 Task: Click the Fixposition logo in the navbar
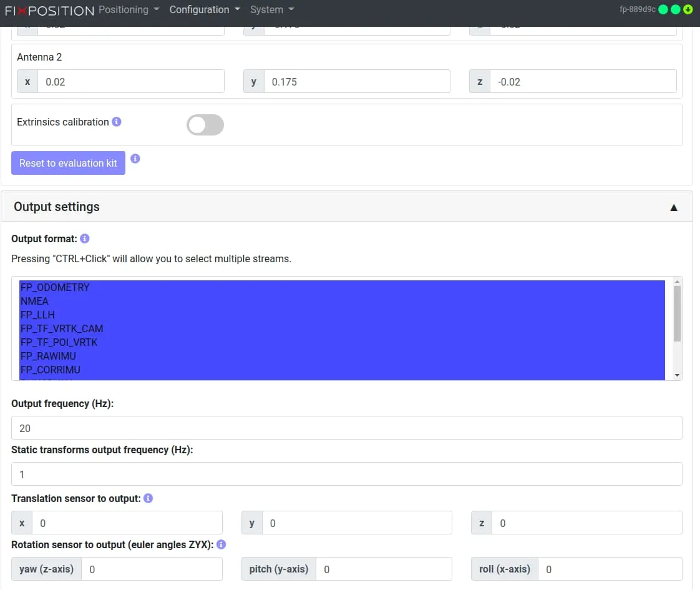tap(49, 10)
